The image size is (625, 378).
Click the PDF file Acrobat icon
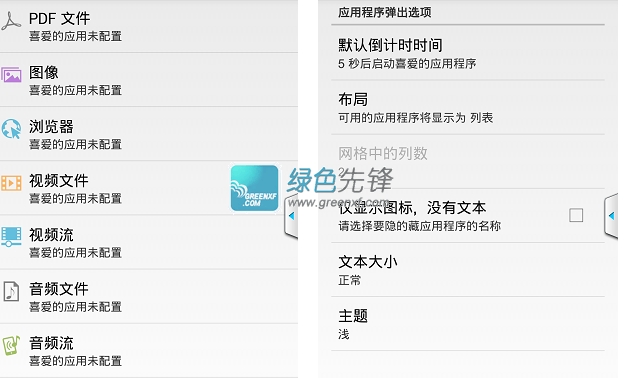point(11,22)
